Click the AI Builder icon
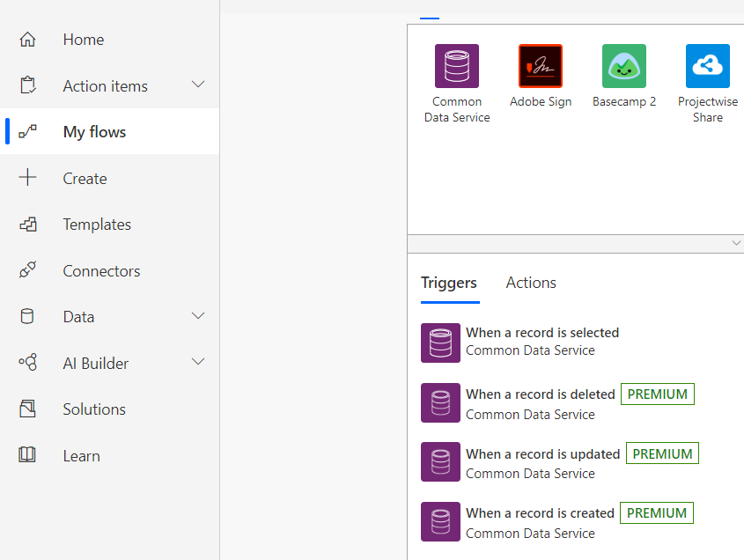744x560 pixels. [x=27, y=362]
